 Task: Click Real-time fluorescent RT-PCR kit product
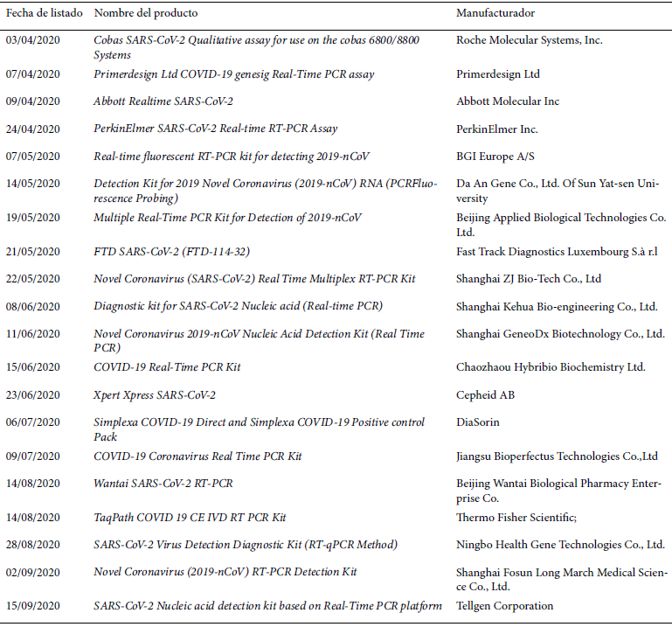click(232, 157)
